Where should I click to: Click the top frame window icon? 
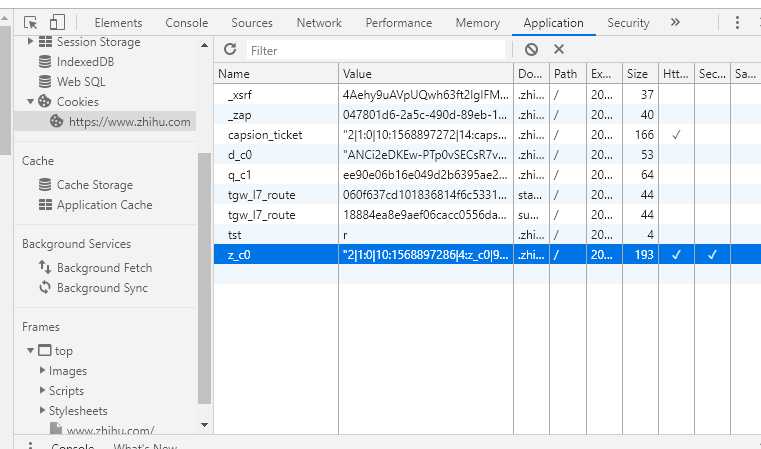tap(45, 350)
